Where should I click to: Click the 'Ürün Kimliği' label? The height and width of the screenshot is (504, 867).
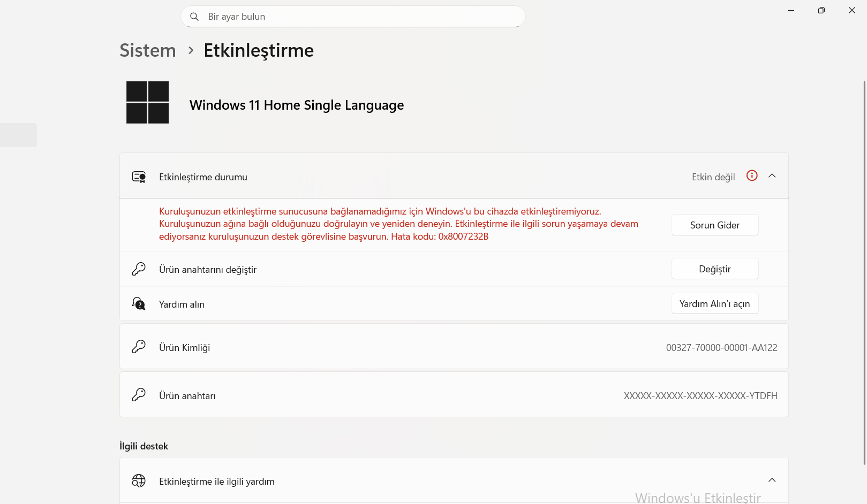coord(184,348)
